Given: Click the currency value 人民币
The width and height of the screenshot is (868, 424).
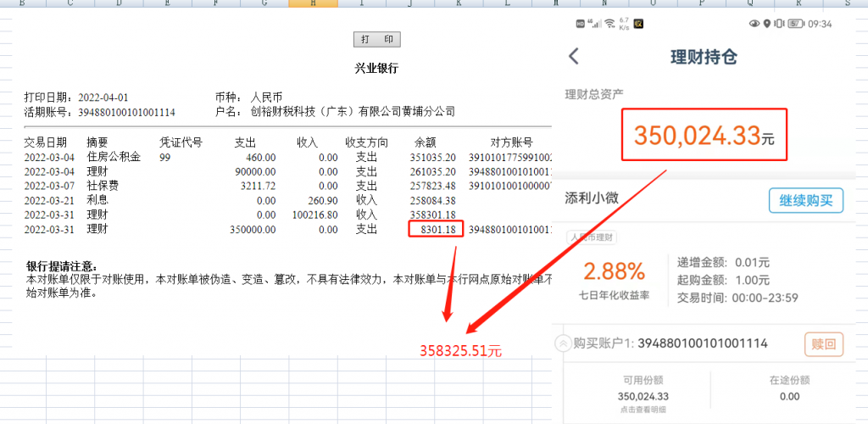Looking at the screenshot, I should (x=267, y=98).
